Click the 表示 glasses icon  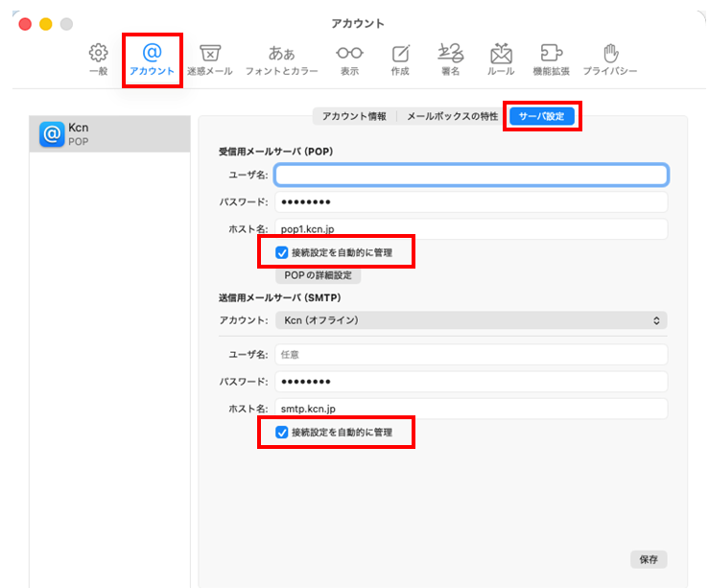click(349, 59)
